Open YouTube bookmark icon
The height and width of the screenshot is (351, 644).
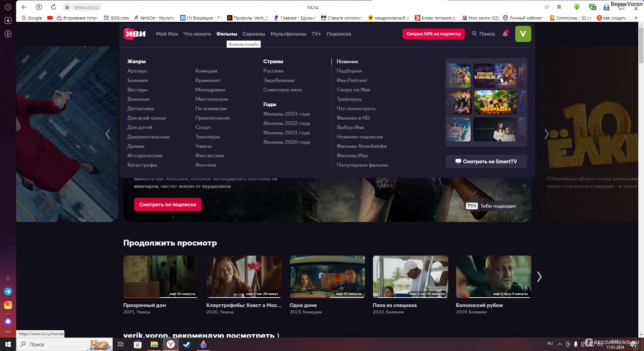click(x=50, y=18)
